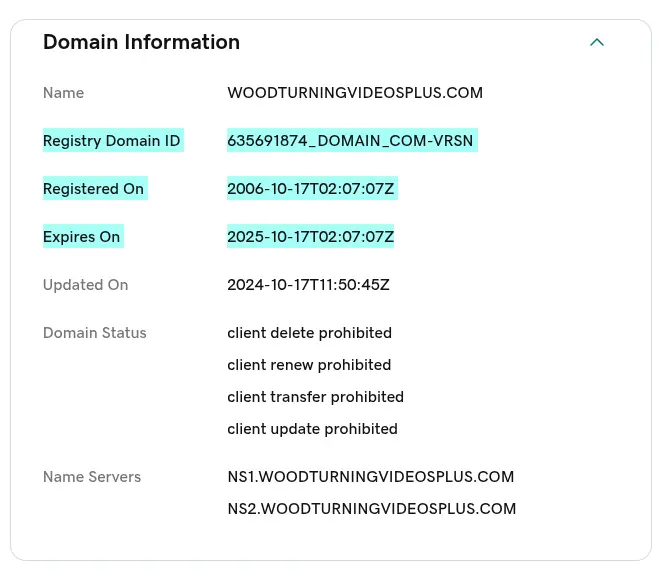Click the Name field label
Viewport: 663px width, 573px height.
point(63,93)
